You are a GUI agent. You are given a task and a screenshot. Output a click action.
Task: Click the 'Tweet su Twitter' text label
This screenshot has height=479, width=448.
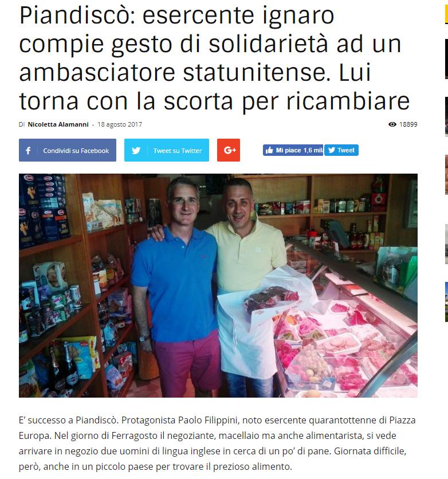(x=178, y=151)
